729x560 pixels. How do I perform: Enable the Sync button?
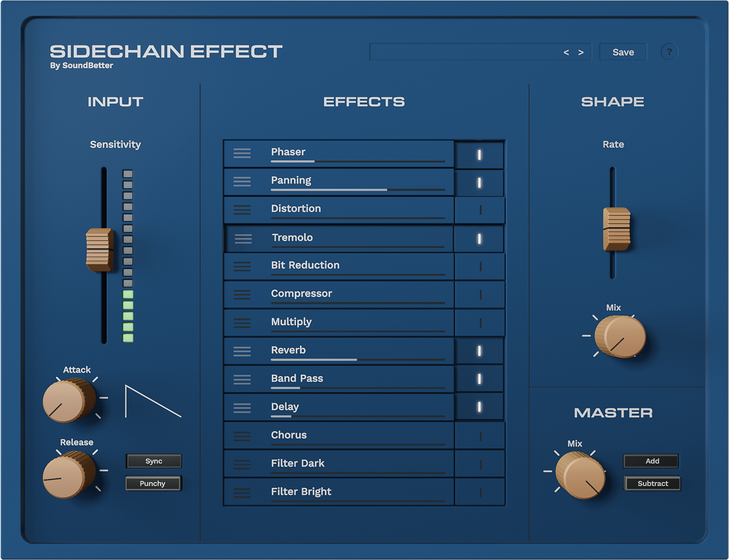pyautogui.click(x=154, y=461)
